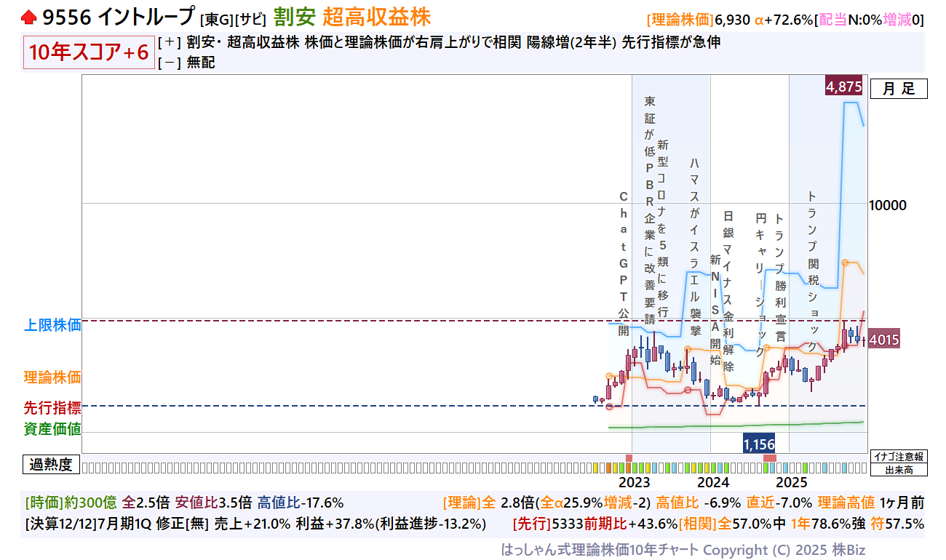Click the 4015 current price tag
946x560 pixels.
tap(885, 340)
